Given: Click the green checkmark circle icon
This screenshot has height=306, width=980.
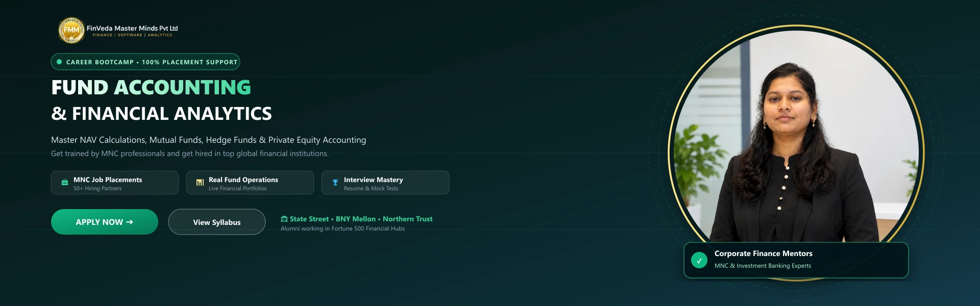Looking at the screenshot, I should (x=699, y=260).
